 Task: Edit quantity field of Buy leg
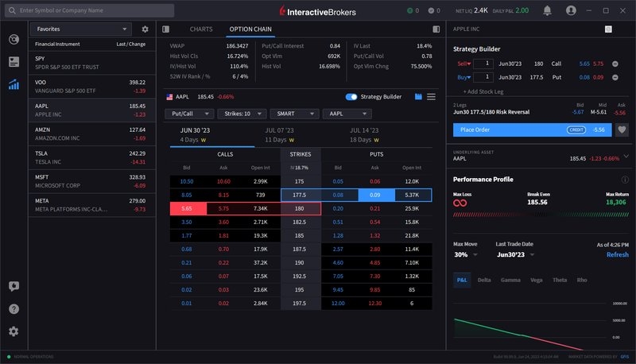pos(483,77)
